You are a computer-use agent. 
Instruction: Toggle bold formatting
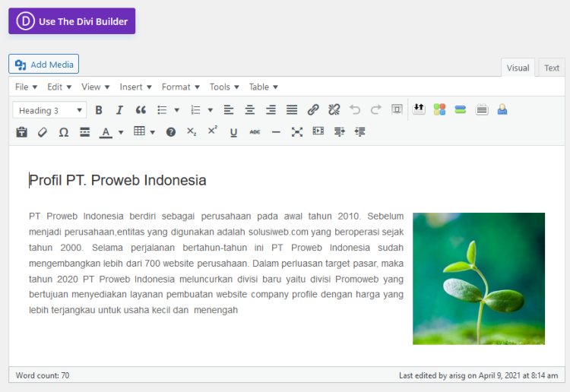tap(99, 110)
